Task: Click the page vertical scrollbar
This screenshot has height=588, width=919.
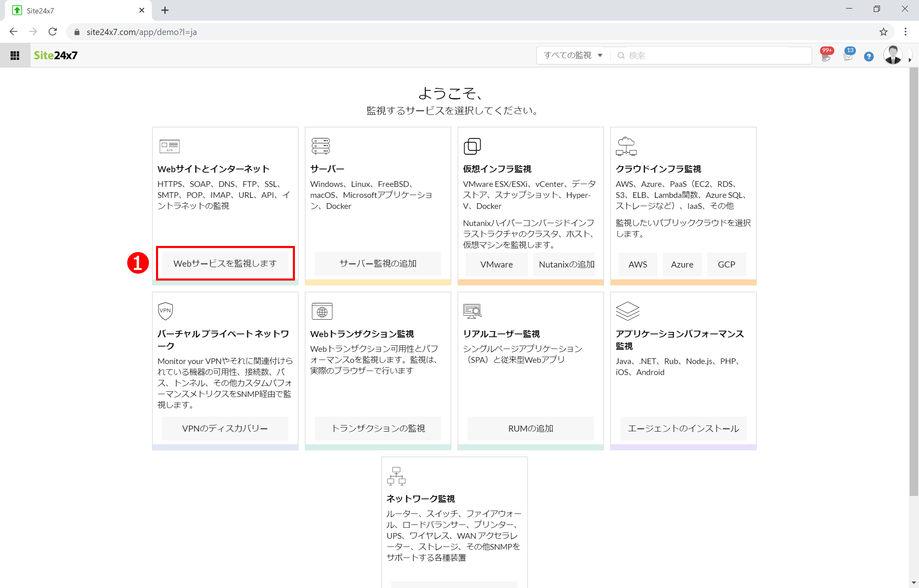Action: tap(914, 282)
